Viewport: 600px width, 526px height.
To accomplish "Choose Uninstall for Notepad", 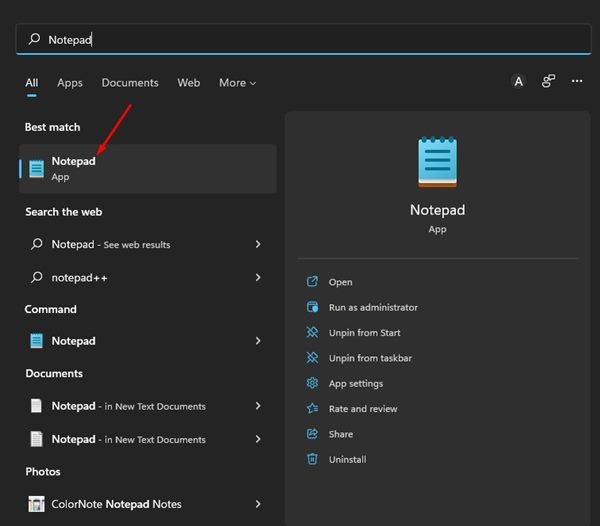I will pos(347,459).
